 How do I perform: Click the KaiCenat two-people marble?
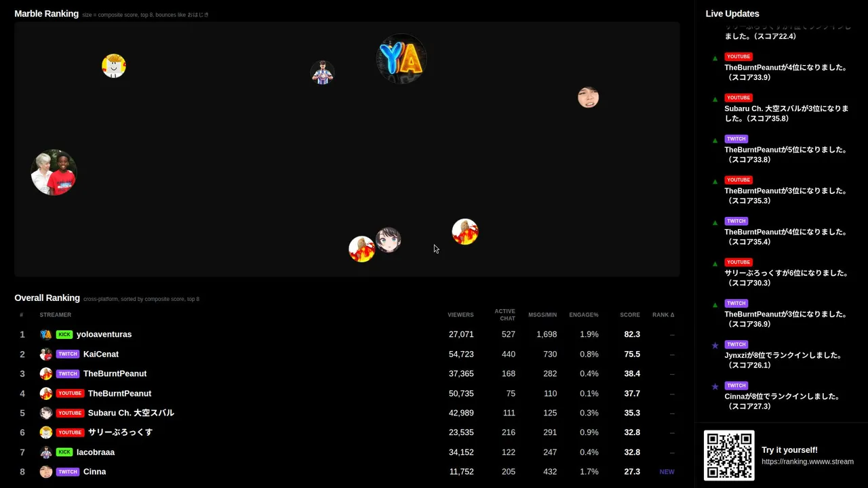[x=54, y=172]
